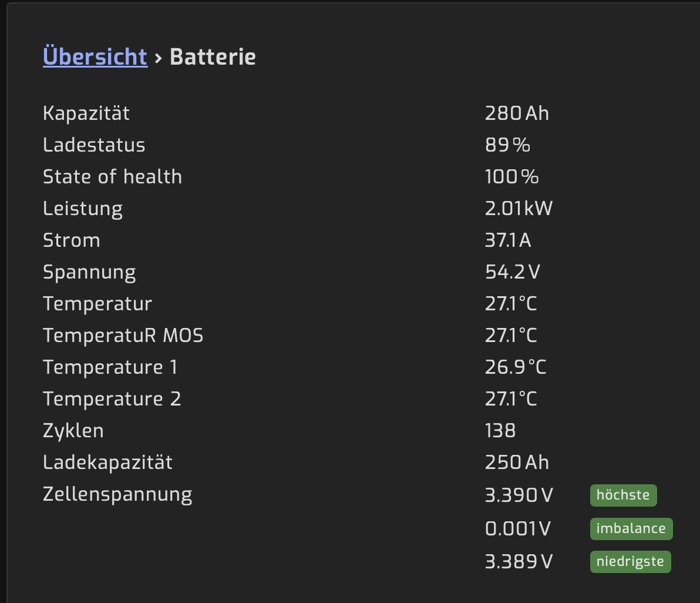Image resolution: width=700 pixels, height=603 pixels.
Task: Click the green imbalance badge
Action: tap(631, 528)
